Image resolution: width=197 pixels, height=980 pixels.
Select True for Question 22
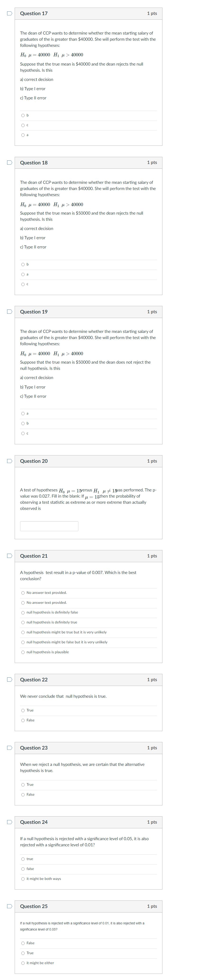(x=23, y=710)
